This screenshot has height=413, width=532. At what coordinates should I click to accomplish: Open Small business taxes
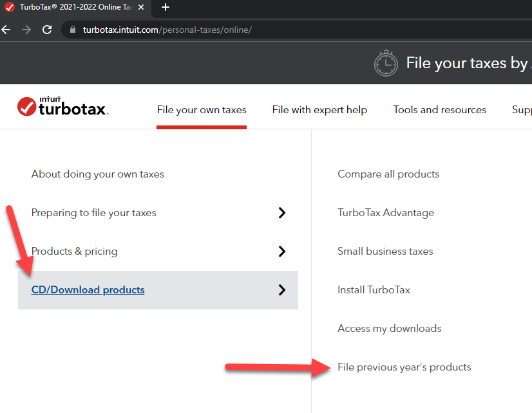[x=385, y=252]
